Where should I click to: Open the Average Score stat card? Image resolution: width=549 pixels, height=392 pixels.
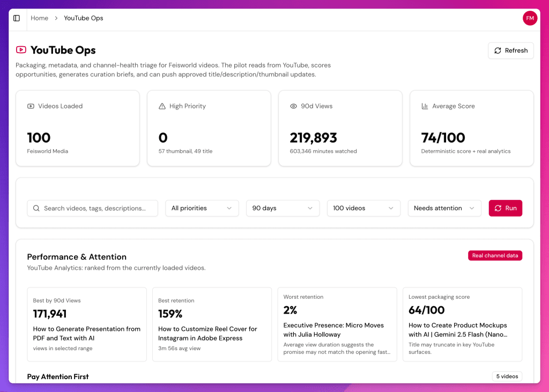coord(472,128)
